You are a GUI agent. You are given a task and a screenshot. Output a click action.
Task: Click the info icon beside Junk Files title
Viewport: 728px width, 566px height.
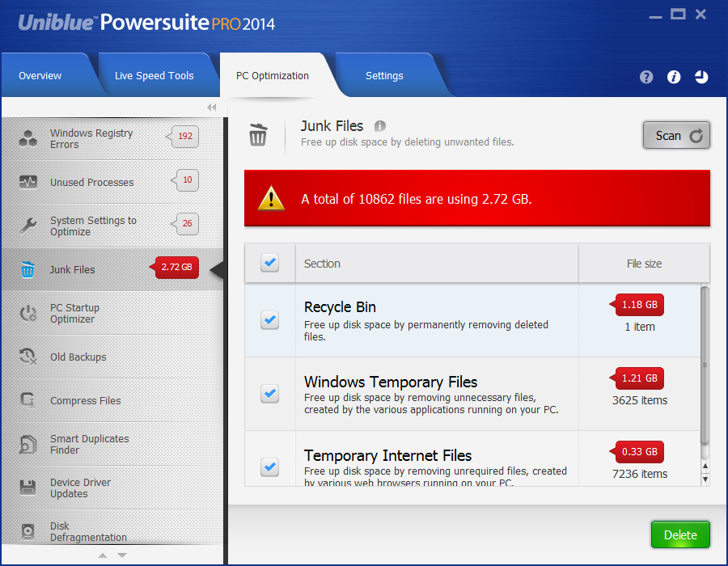380,125
